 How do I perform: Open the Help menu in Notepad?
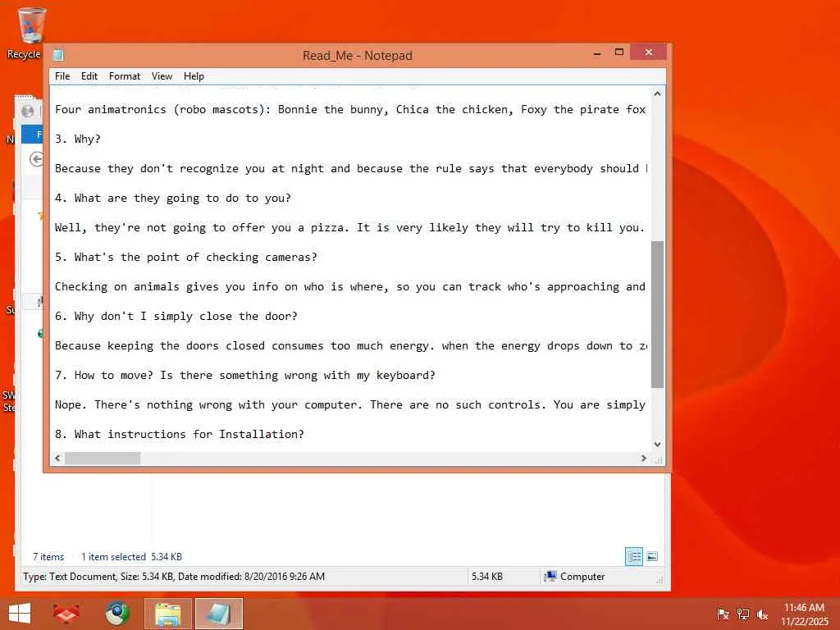[x=194, y=76]
